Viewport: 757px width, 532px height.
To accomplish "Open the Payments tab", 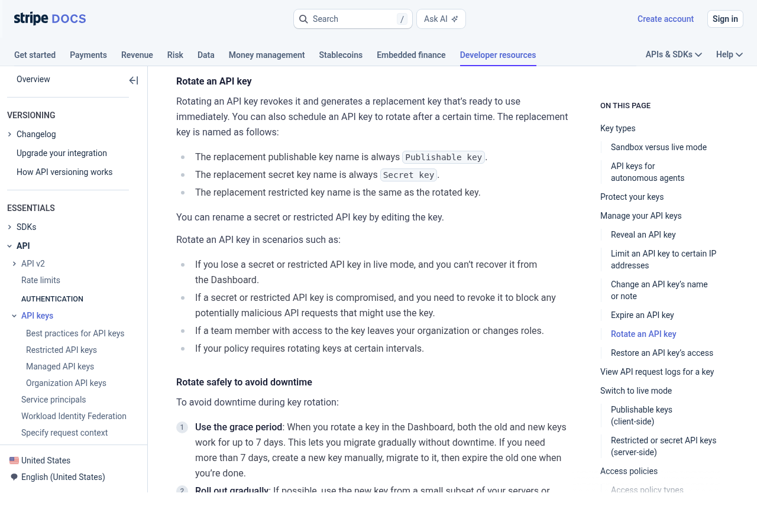I will click(88, 55).
